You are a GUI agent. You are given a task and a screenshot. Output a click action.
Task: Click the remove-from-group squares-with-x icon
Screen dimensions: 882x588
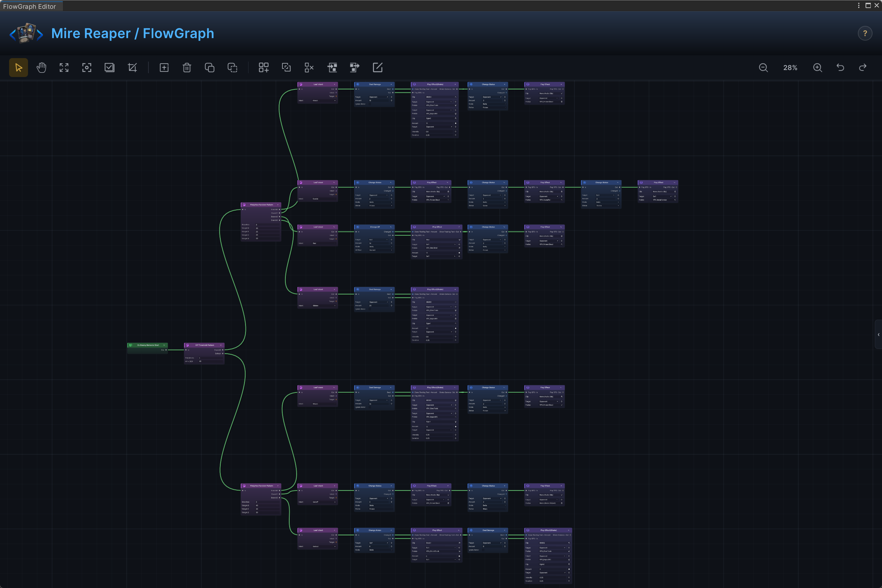coord(309,68)
